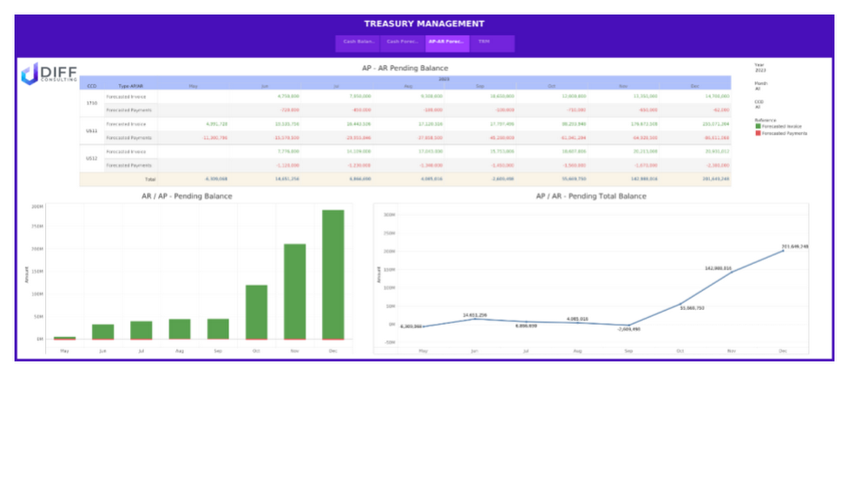Click the red Forecasted Payments legend swatch

tap(758, 134)
